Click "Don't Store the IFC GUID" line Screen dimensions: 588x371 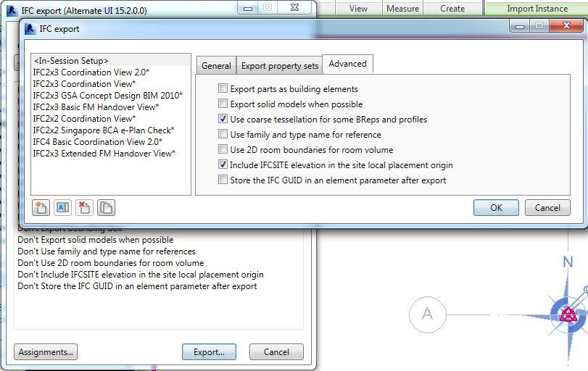[137, 286]
